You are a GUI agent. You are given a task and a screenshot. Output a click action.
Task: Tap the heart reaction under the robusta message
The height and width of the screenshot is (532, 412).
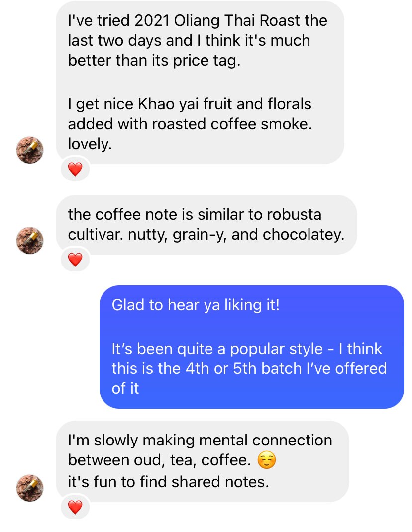click(x=75, y=259)
